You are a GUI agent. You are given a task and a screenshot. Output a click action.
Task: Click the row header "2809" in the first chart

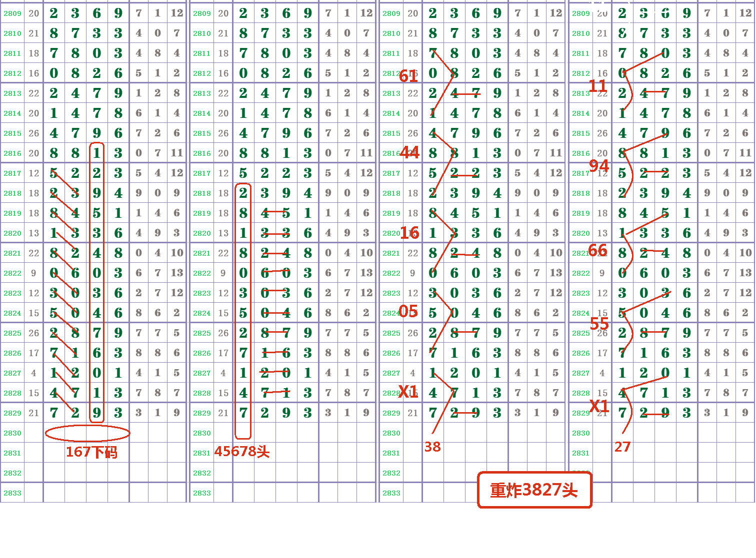coord(11,13)
